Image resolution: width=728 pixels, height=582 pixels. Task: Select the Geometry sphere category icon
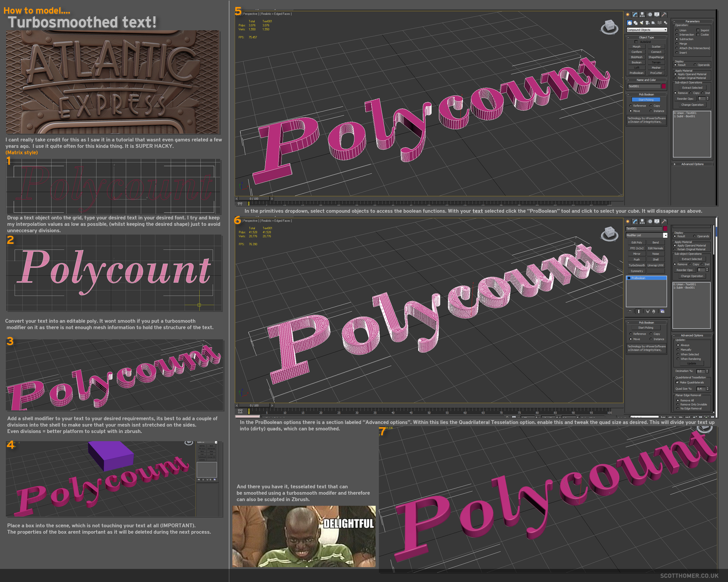point(630,23)
